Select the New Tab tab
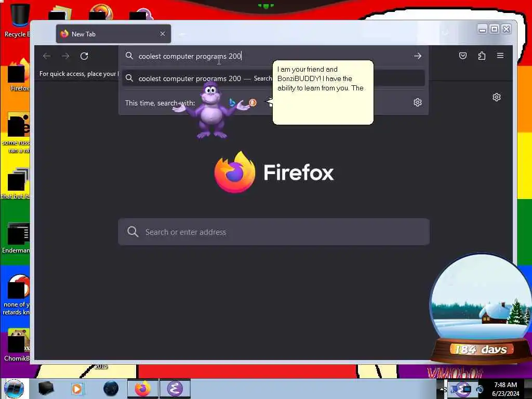 113,34
